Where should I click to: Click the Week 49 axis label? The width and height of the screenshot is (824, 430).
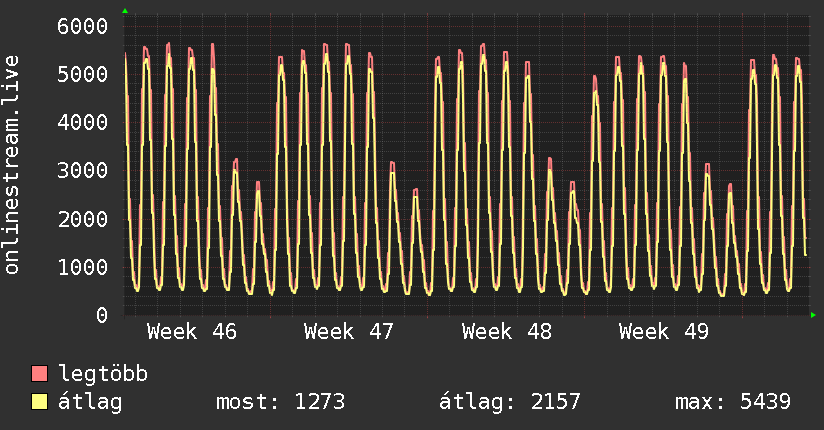click(x=664, y=331)
